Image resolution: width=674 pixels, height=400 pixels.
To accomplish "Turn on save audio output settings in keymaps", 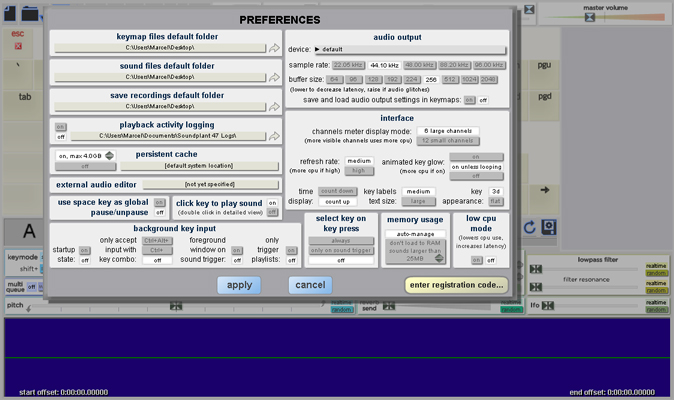I will [x=468, y=100].
